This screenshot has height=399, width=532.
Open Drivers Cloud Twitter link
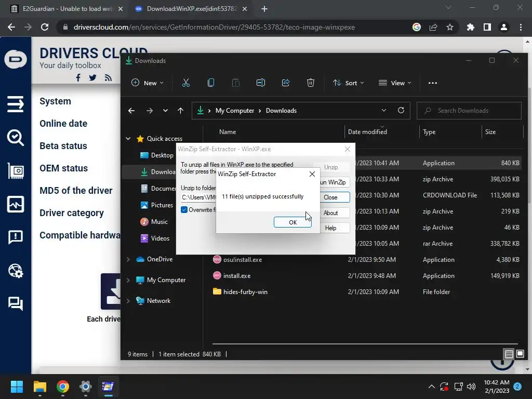pyautogui.click(x=92, y=78)
